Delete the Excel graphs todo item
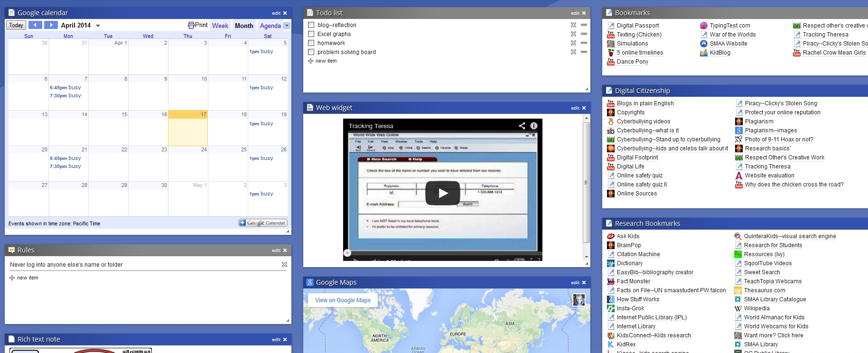 pyautogui.click(x=573, y=34)
